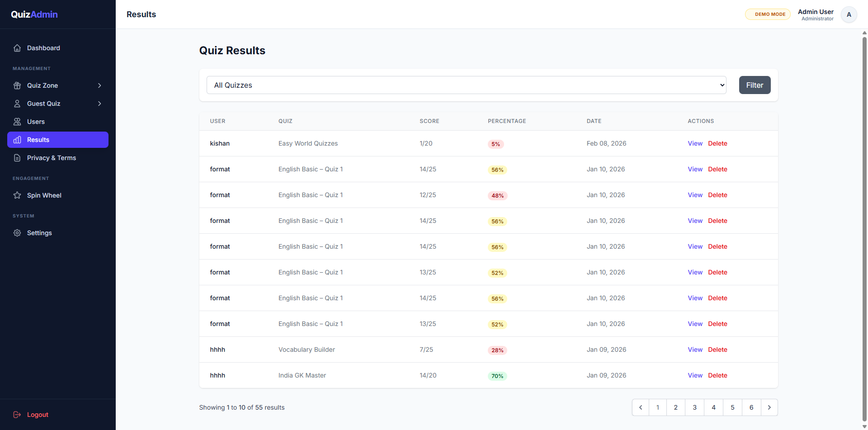Open Settings using the gear icon
This screenshot has height=430, width=868.
tap(17, 233)
